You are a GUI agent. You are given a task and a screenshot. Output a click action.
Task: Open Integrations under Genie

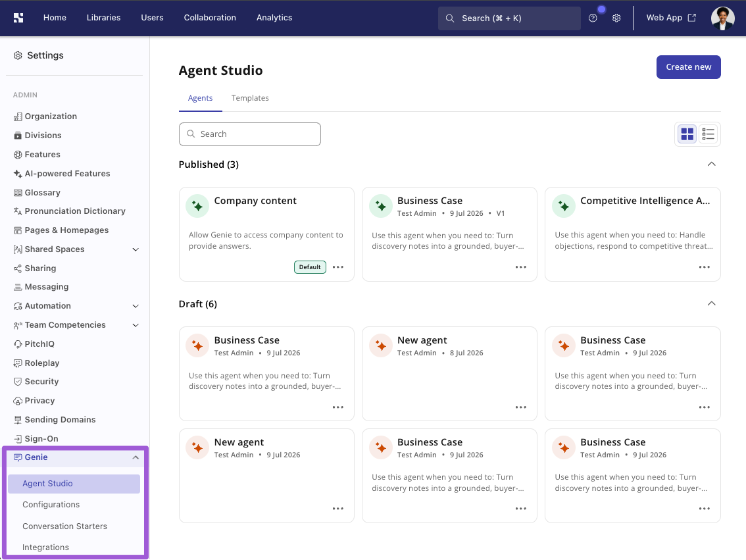(x=45, y=547)
